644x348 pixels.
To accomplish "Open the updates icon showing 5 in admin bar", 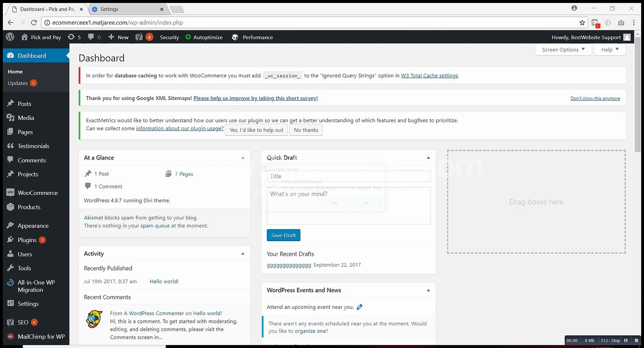I will point(74,37).
